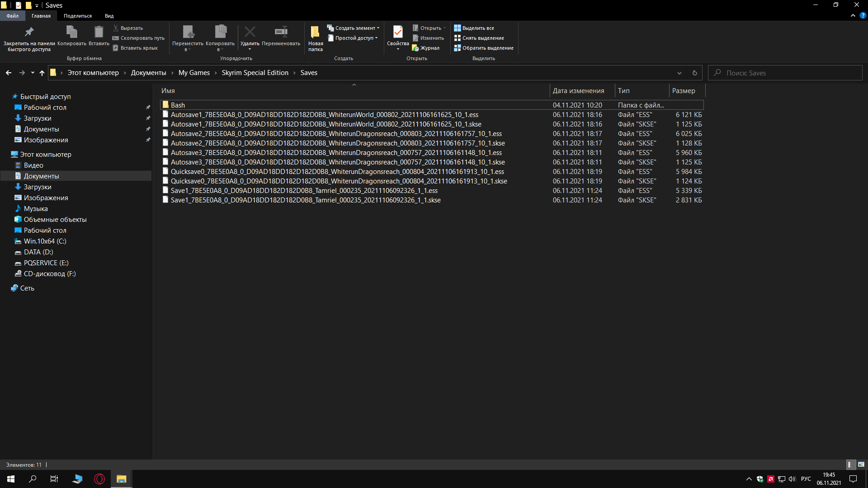Viewport: 868px width, 488px height.
Task: Navigate to My Games in the breadcrumb
Action: coord(194,73)
